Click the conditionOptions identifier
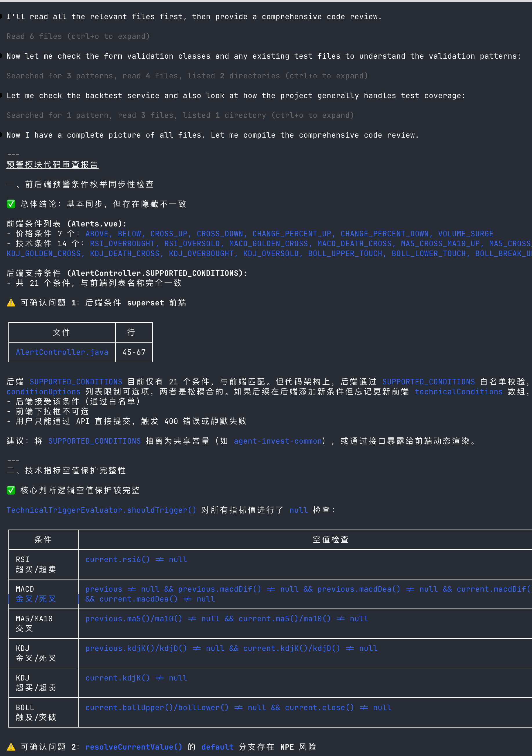532x756 pixels. tap(44, 391)
